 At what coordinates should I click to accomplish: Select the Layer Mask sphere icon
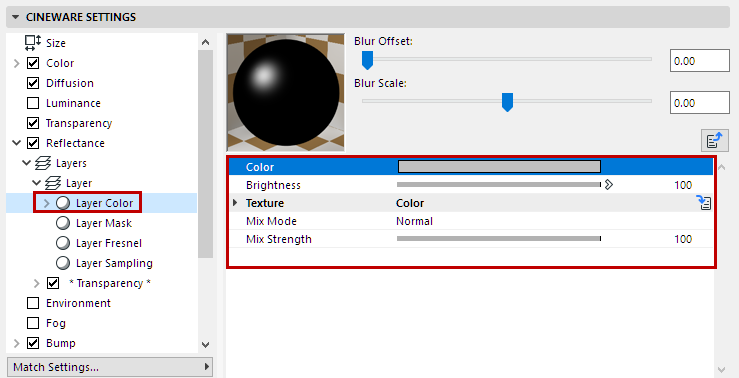(x=63, y=223)
